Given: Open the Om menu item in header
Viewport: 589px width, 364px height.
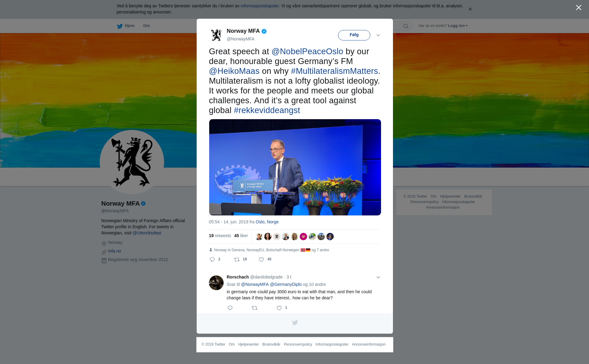Looking at the screenshot, I should click(x=146, y=26).
